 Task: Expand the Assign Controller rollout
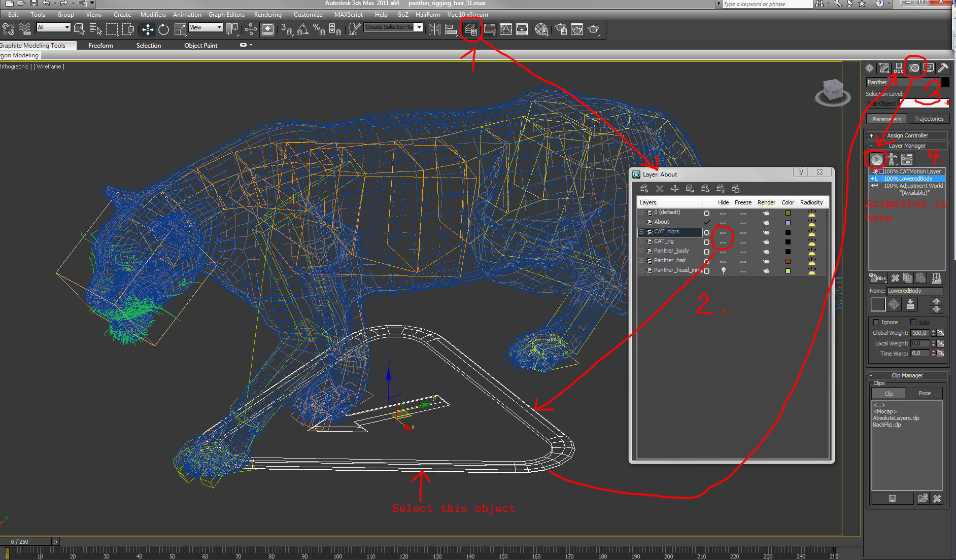[907, 135]
